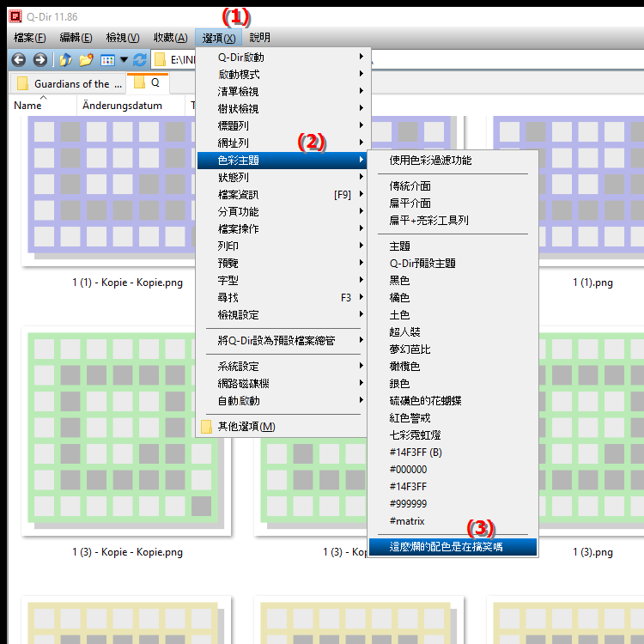644x644 pixels.
Task: Select the 傳統介面 interface style
Action: (x=453, y=186)
